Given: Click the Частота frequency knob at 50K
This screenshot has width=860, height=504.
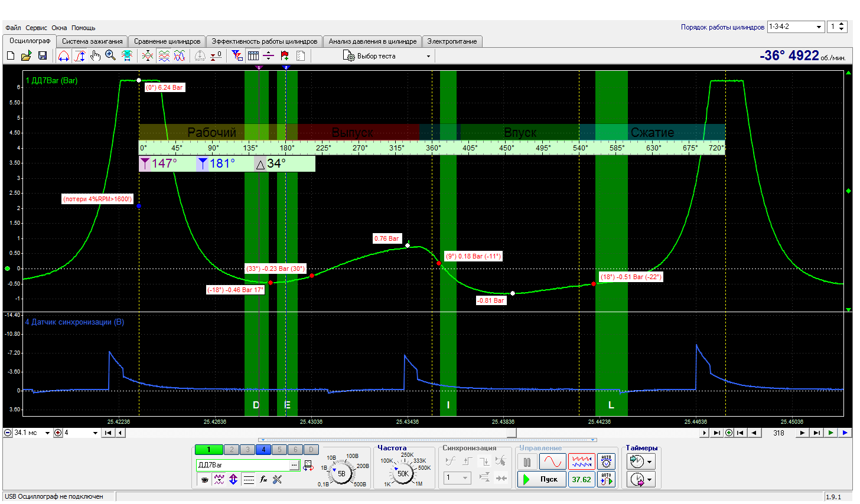Looking at the screenshot, I should 403,473.
